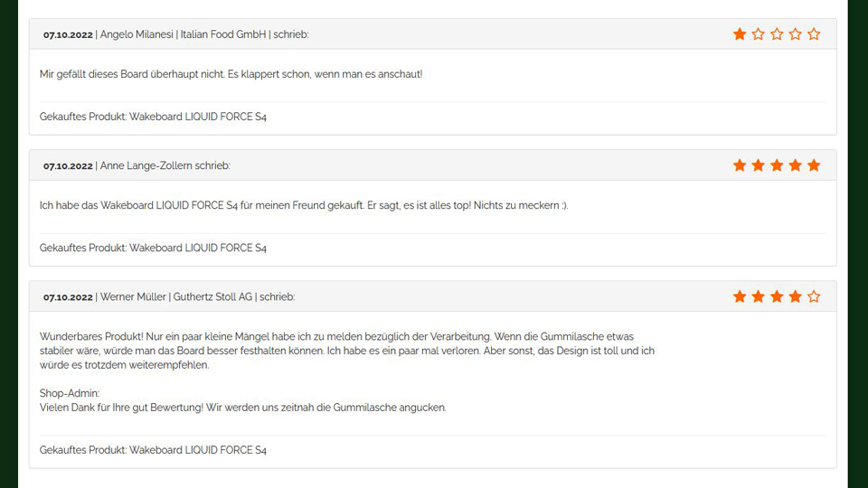
Task: Click purchased product text in Anne's review
Action: click(x=153, y=248)
